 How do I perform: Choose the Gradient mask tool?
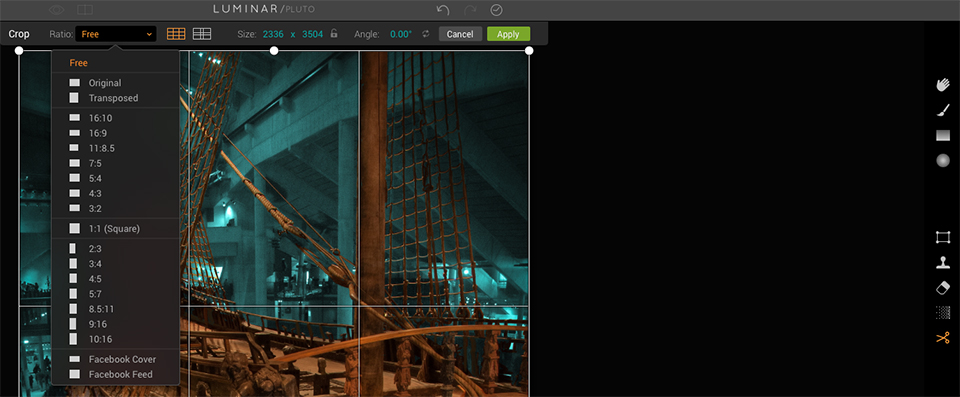point(943,135)
